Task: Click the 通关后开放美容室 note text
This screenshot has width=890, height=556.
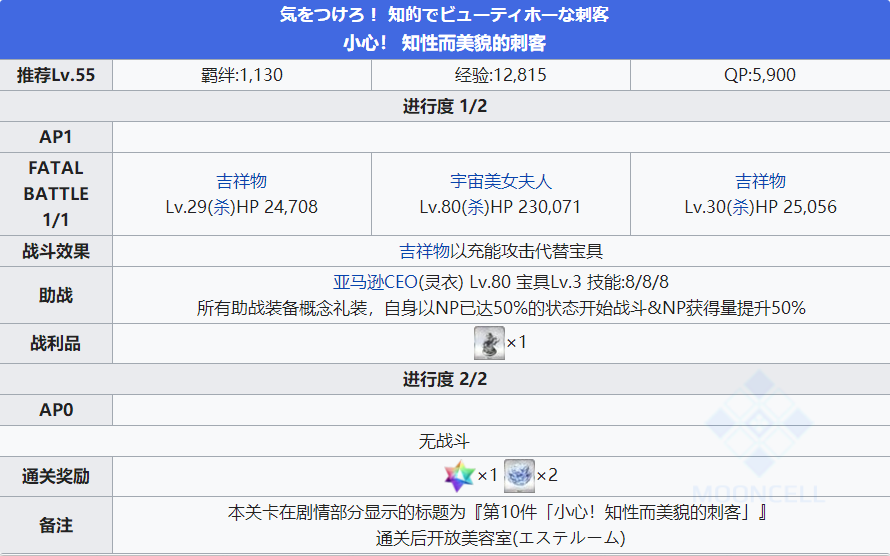Action: [x=497, y=538]
